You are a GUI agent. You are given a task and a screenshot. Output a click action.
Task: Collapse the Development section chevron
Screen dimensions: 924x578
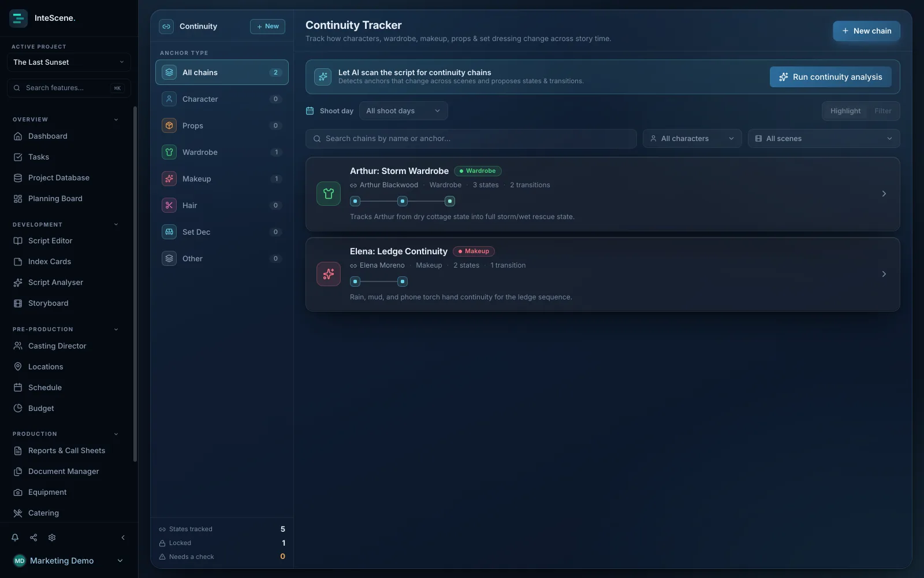(x=116, y=224)
